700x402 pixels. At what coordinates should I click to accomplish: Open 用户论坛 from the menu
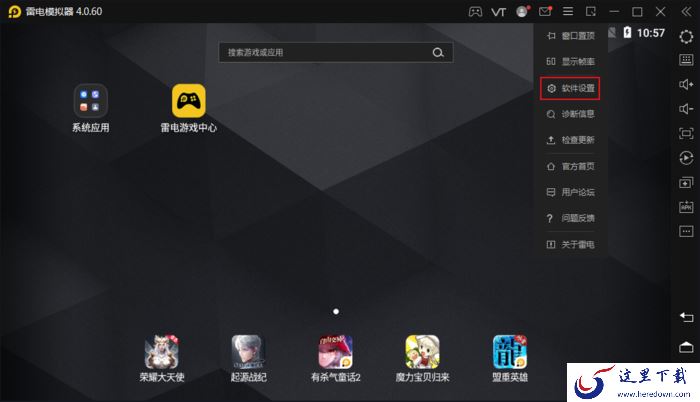tap(571, 192)
